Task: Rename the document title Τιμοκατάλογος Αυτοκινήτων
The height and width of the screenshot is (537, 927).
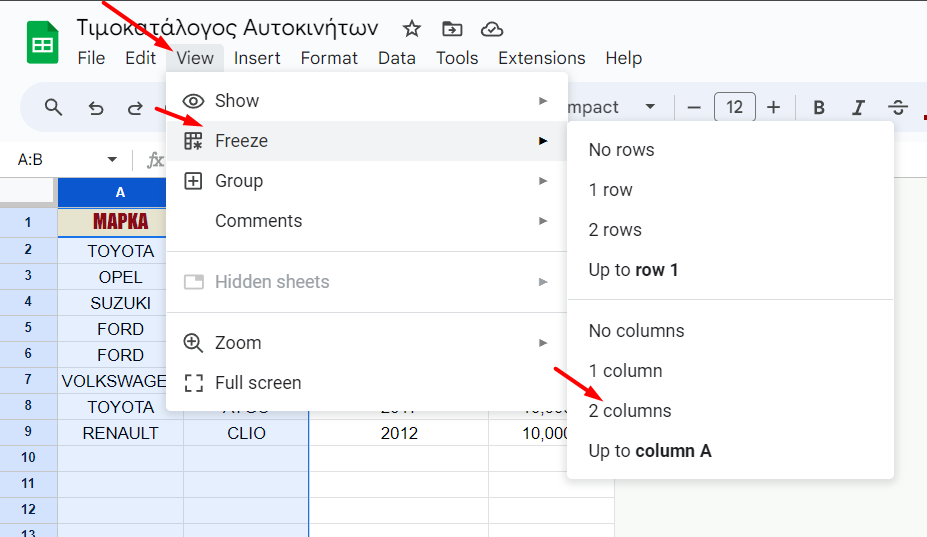Action: [x=228, y=28]
